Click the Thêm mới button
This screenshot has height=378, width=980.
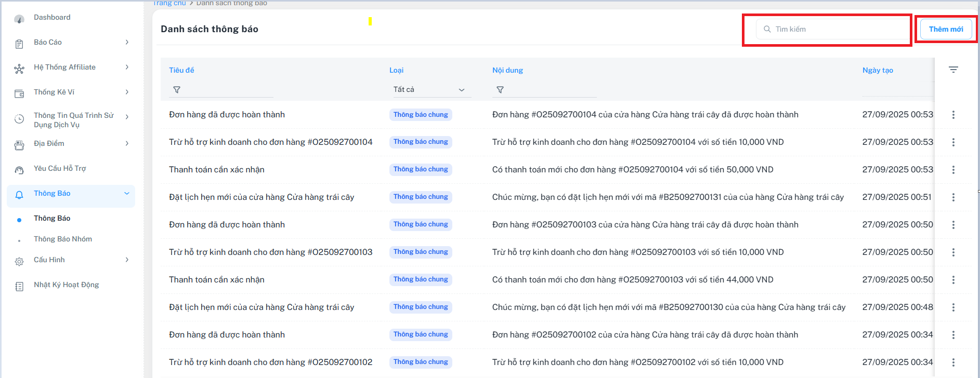(x=946, y=29)
